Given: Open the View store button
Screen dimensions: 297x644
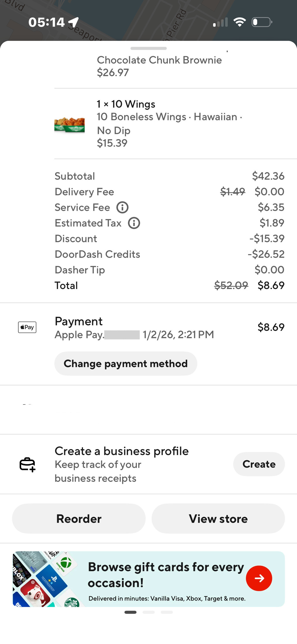Looking at the screenshot, I should pos(218,519).
